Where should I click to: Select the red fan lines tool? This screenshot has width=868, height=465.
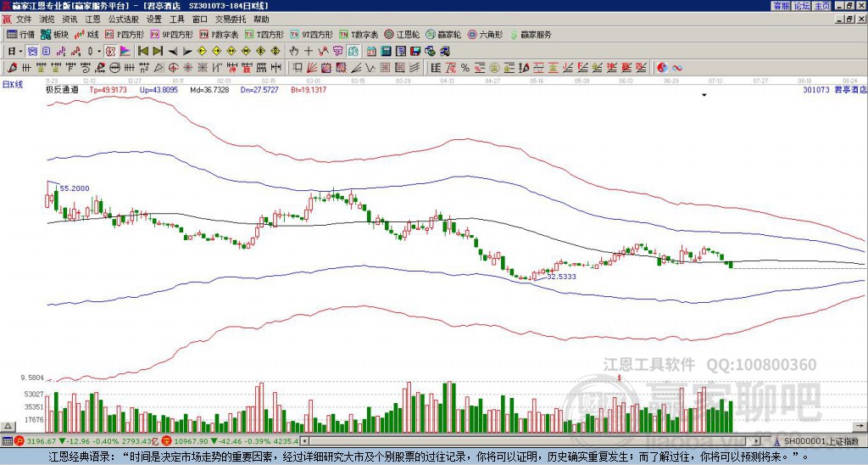click(x=312, y=68)
